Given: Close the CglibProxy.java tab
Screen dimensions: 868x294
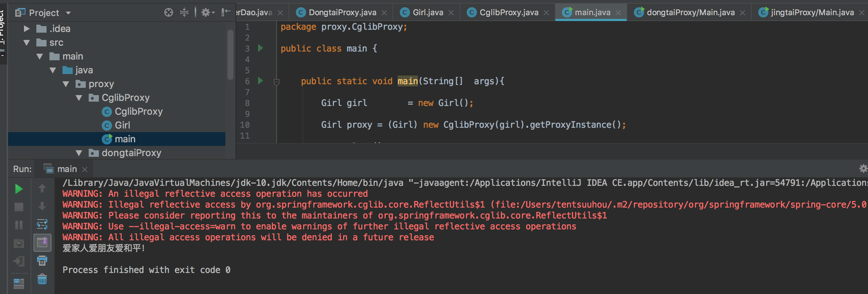Looking at the screenshot, I should point(546,13).
